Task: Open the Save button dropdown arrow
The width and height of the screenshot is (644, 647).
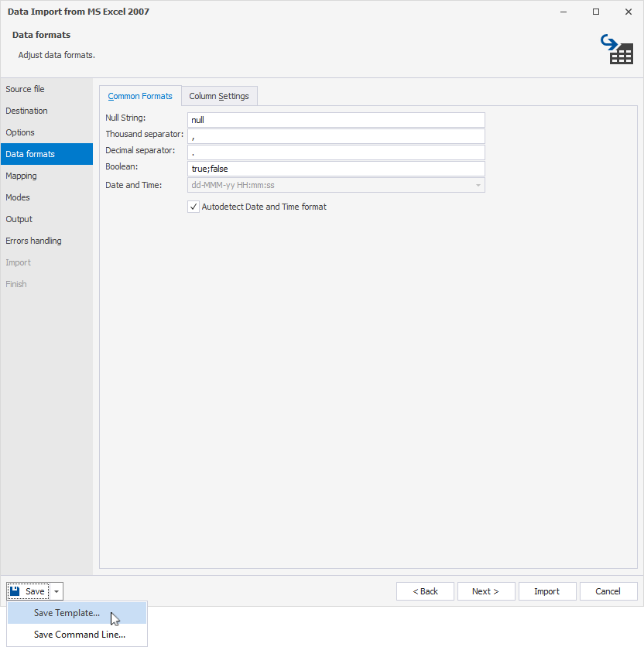Action: click(x=57, y=591)
